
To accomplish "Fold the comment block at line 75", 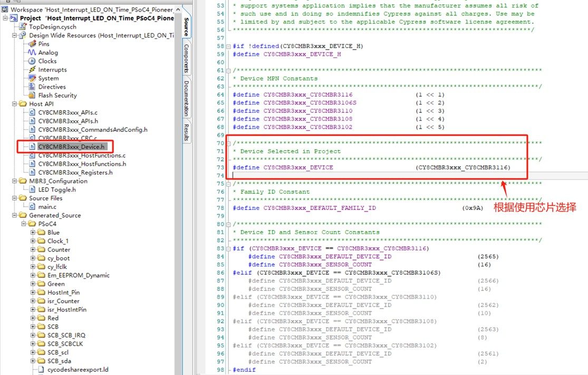I will (228, 184).
